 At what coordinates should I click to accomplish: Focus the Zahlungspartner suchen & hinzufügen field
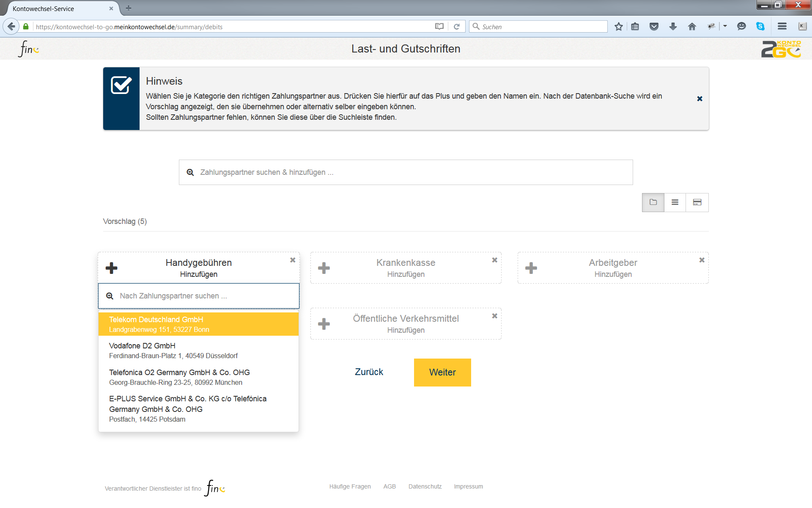coord(406,172)
